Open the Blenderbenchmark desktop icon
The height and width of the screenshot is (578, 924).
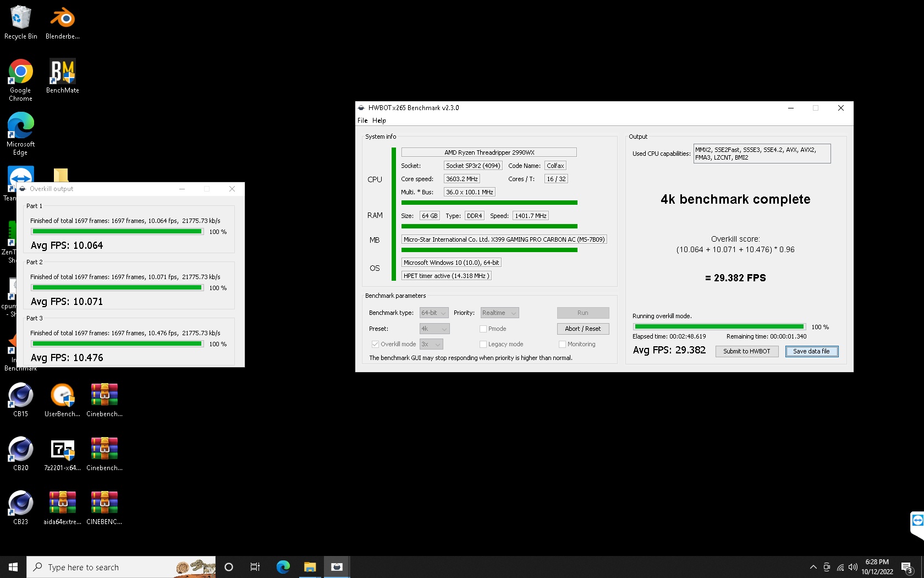(63, 23)
